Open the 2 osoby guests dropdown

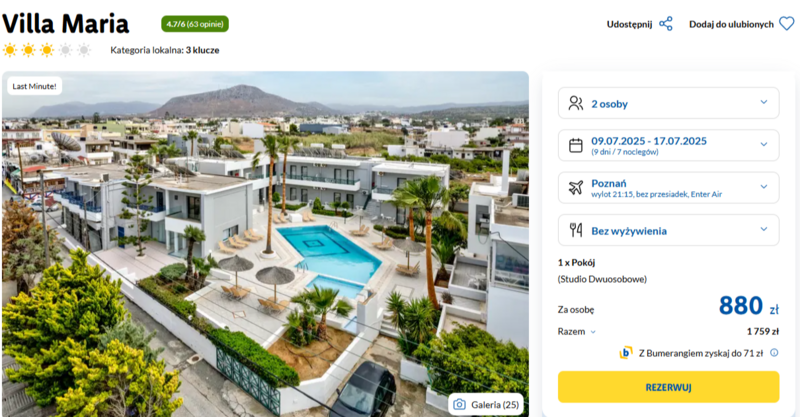668,103
